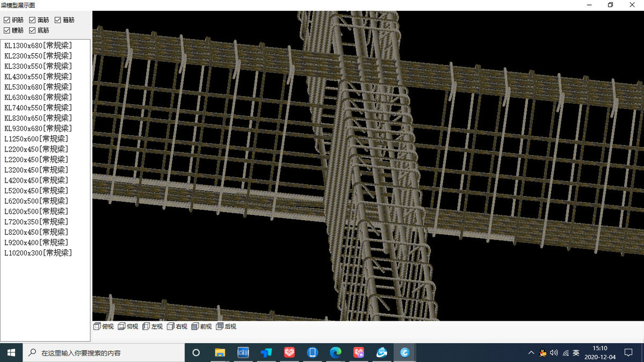Open Microsoft Edge from the taskbar
The height and width of the screenshot is (362, 644).
(336, 352)
